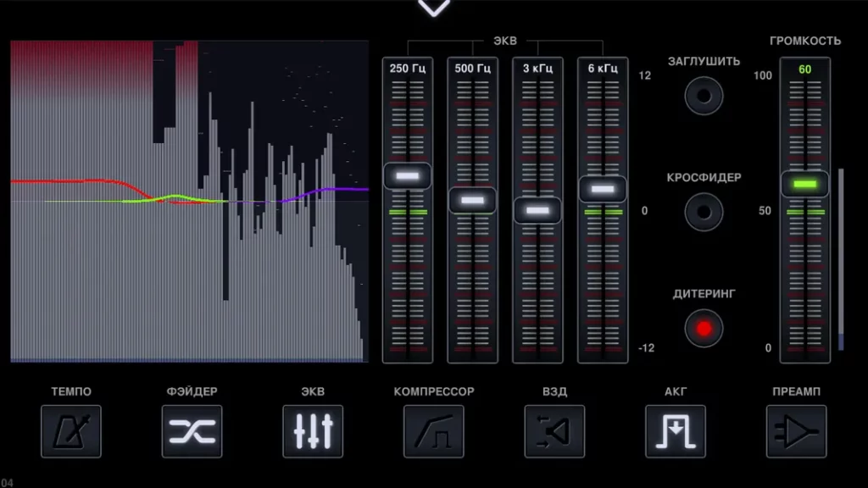Click the 250 Гц slider handle
The height and width of the screenshot is (488, 868).
408,176
